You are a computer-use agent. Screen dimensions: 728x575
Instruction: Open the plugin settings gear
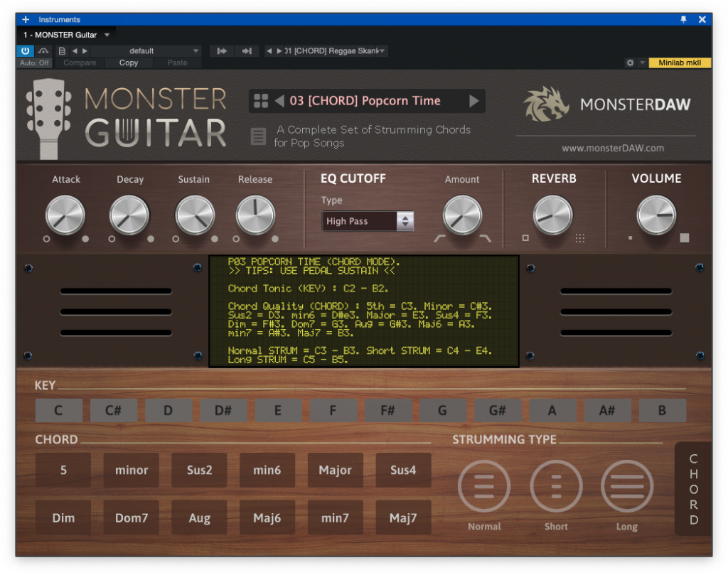click(630, 63)
